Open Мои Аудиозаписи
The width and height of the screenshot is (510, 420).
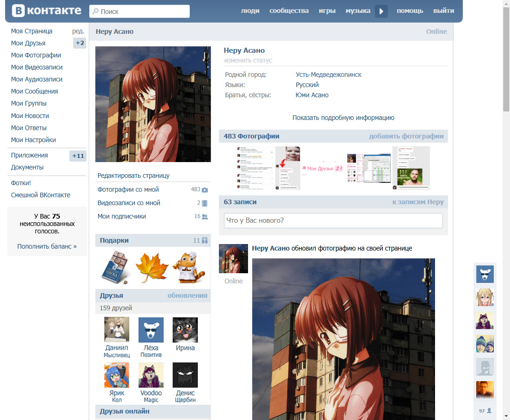pyautogui.click(x=37, y=79)
